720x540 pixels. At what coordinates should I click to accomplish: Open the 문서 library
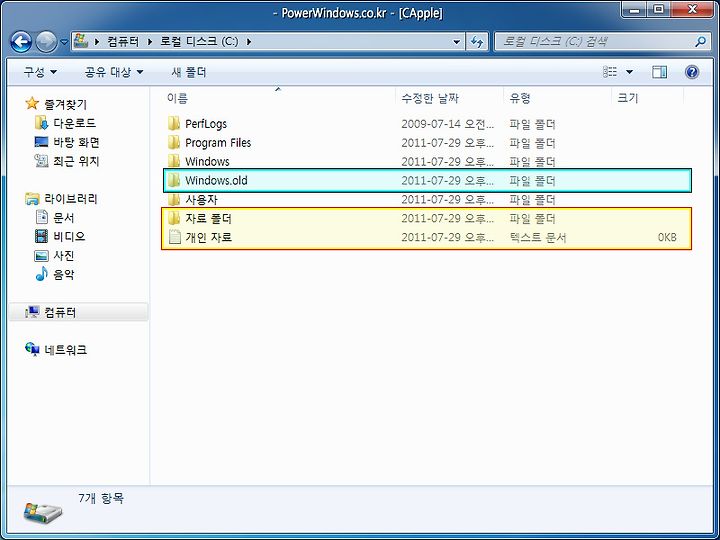tap(63, 218)
